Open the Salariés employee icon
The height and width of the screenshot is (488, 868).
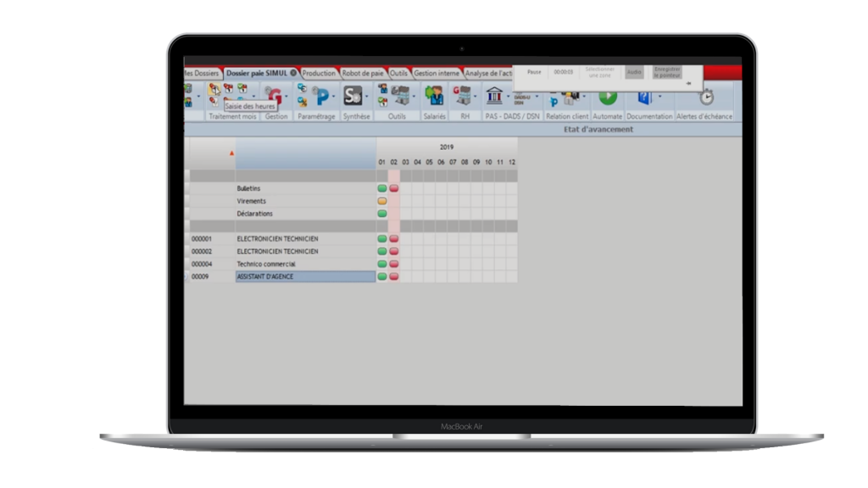435,95
